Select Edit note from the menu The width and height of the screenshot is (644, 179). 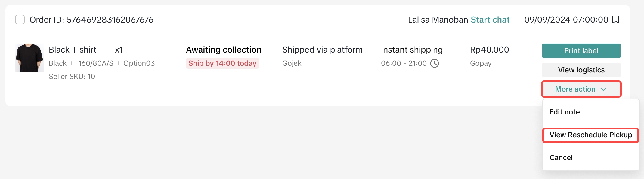point(564,112)
